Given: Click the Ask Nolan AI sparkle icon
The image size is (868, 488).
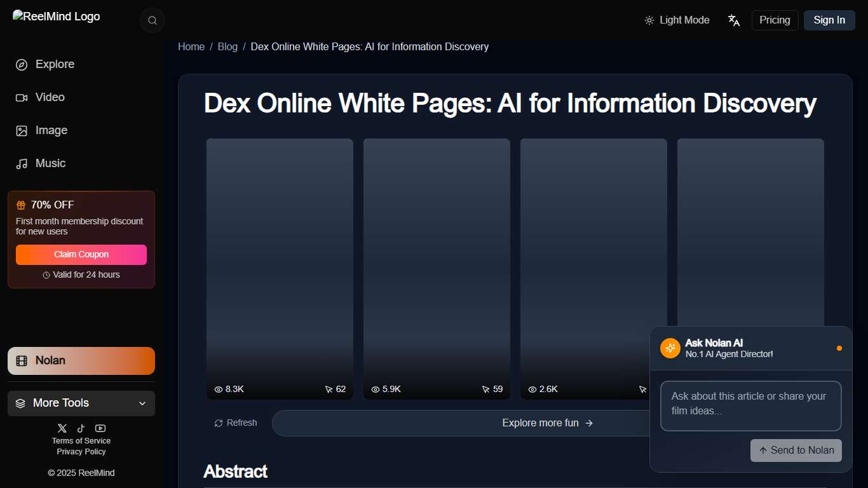Looking at the screenshot, I should coord(670,348).
